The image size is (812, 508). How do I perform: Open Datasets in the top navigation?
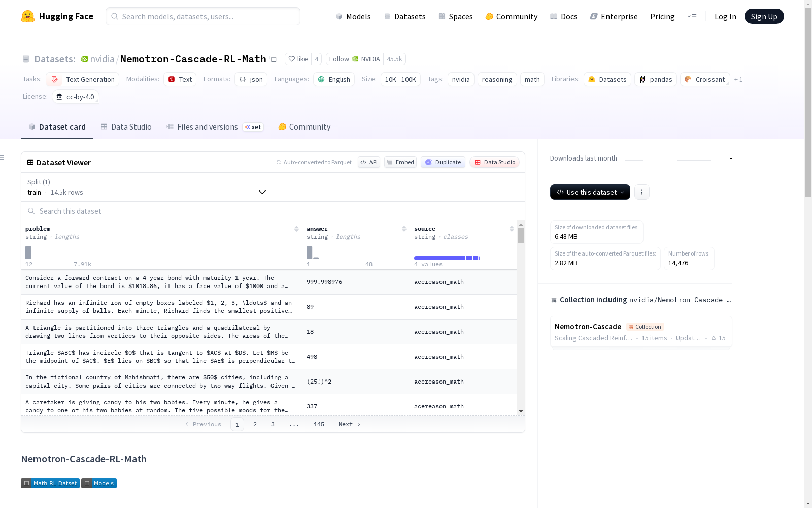click(404, 16)
